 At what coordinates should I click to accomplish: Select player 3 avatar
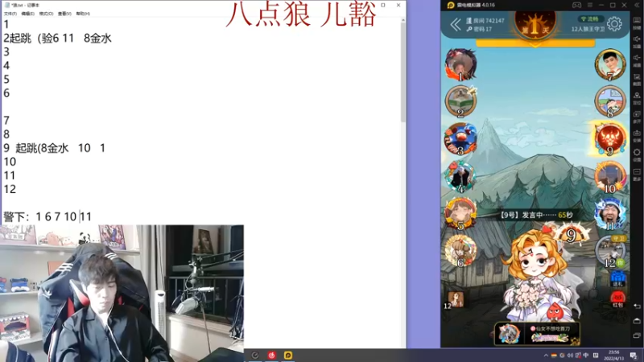460,138
